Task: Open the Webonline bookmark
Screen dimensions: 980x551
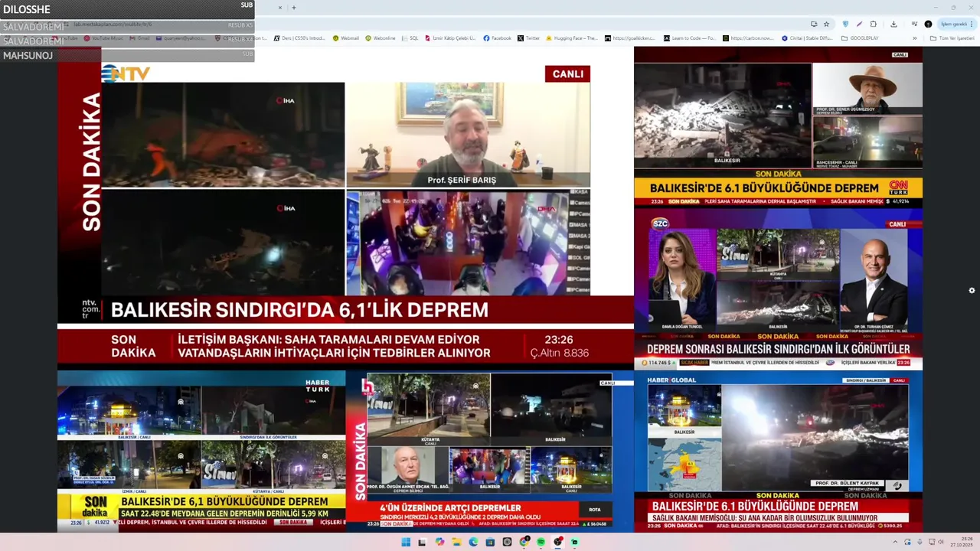Action: coord(380,37)
